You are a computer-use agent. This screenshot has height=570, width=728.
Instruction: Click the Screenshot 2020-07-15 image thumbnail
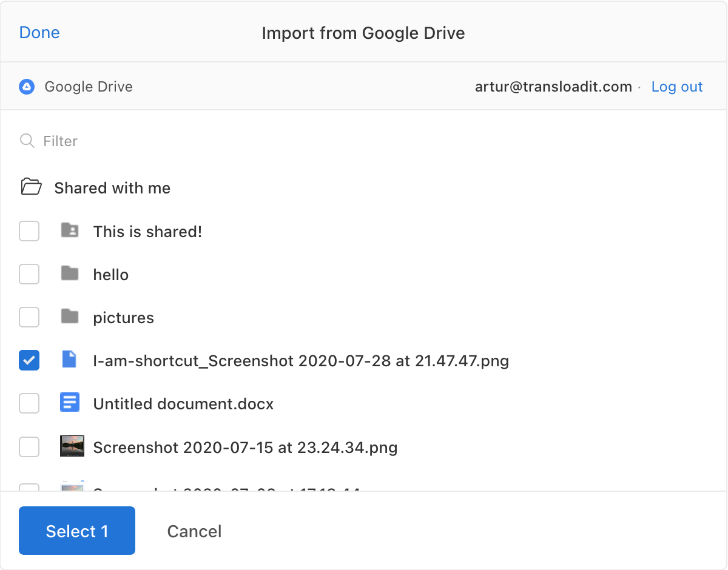[72, 446]
